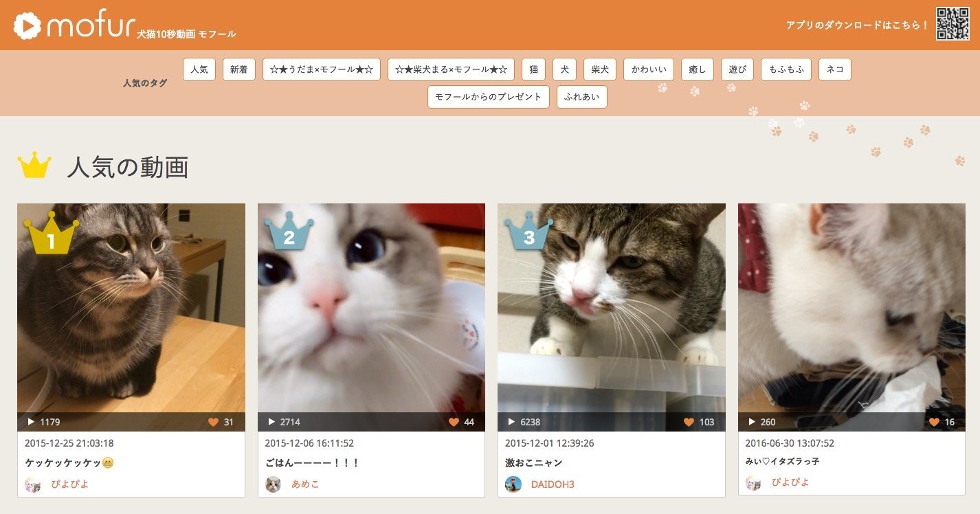This screenshot has width=980, height=514.
Task: Open the ごはんーーーー！！！ video title
Action: tap(313, 463)
